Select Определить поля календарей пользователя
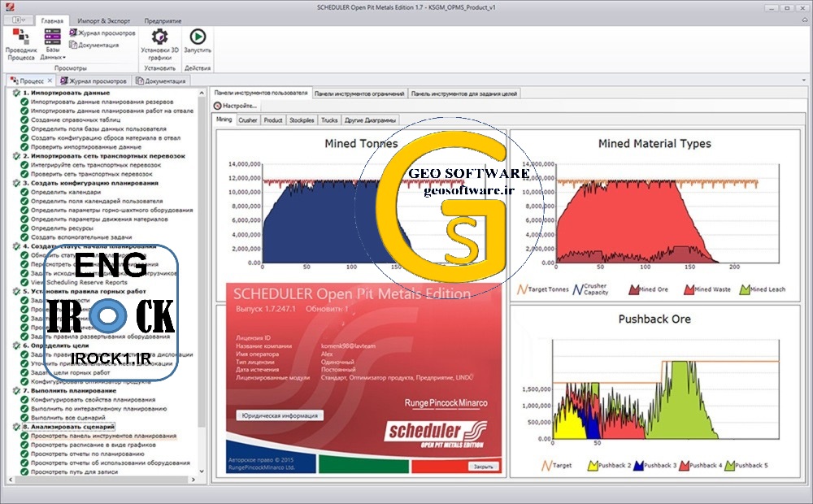 [x=97, y=201]
